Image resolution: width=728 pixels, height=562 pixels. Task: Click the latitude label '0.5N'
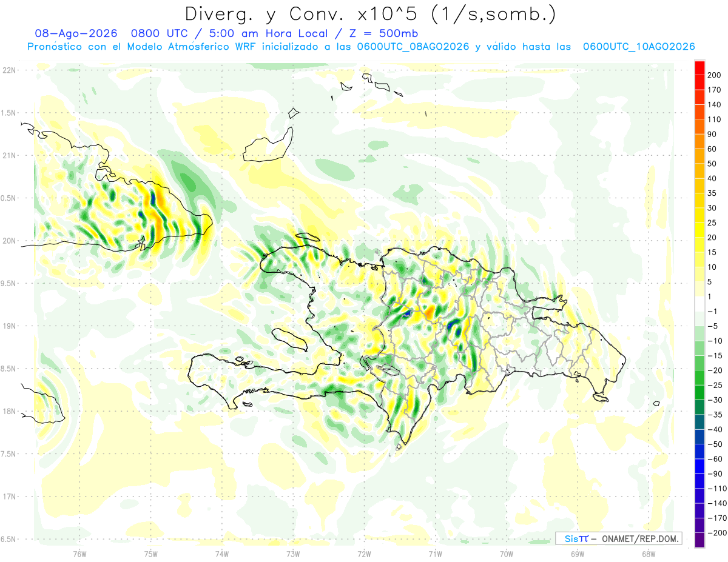coord(8,198)
